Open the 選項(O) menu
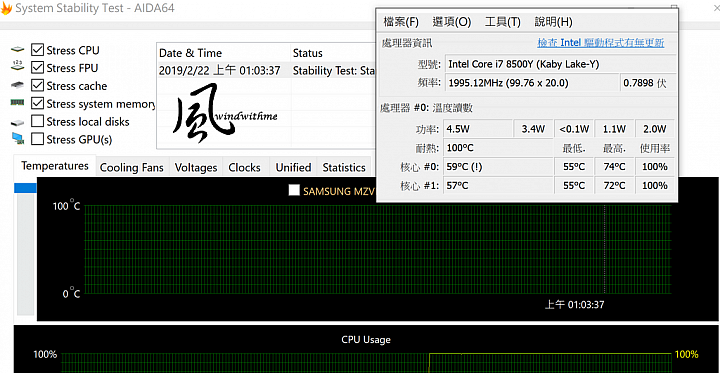Screen dimensions: 720x373 click(452, 22)
